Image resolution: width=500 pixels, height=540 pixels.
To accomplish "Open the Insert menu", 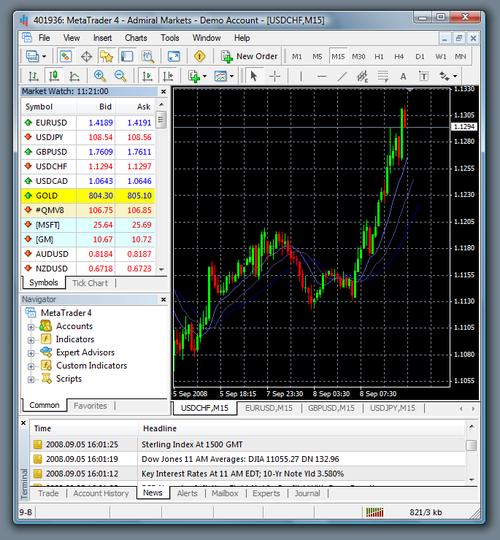I will pyautogui.click(x=102, y=38).
